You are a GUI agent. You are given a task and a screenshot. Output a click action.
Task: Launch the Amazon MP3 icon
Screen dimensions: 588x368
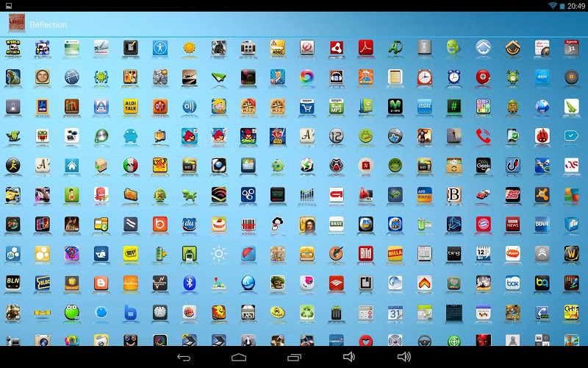(337, 107)
